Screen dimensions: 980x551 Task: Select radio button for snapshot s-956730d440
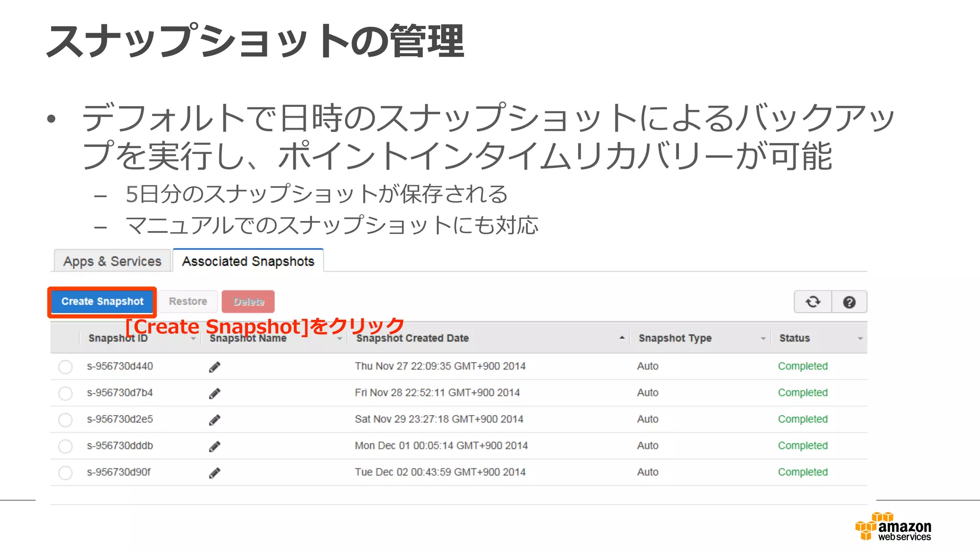65,367
